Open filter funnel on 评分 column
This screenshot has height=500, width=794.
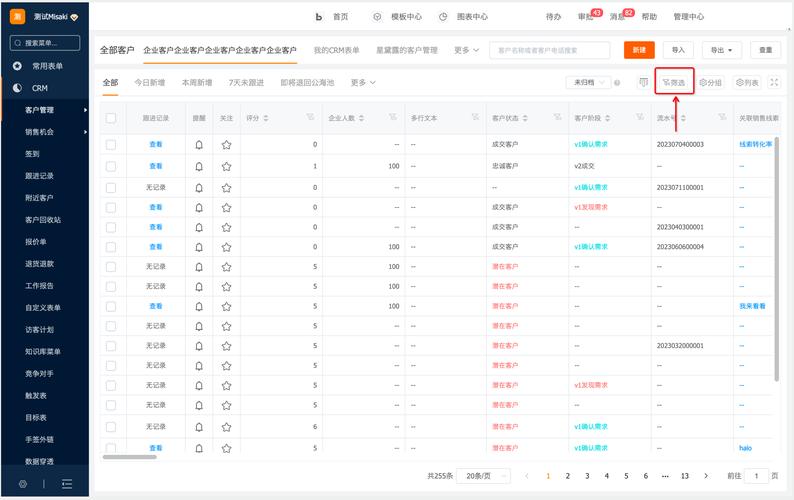pos(310,117)
